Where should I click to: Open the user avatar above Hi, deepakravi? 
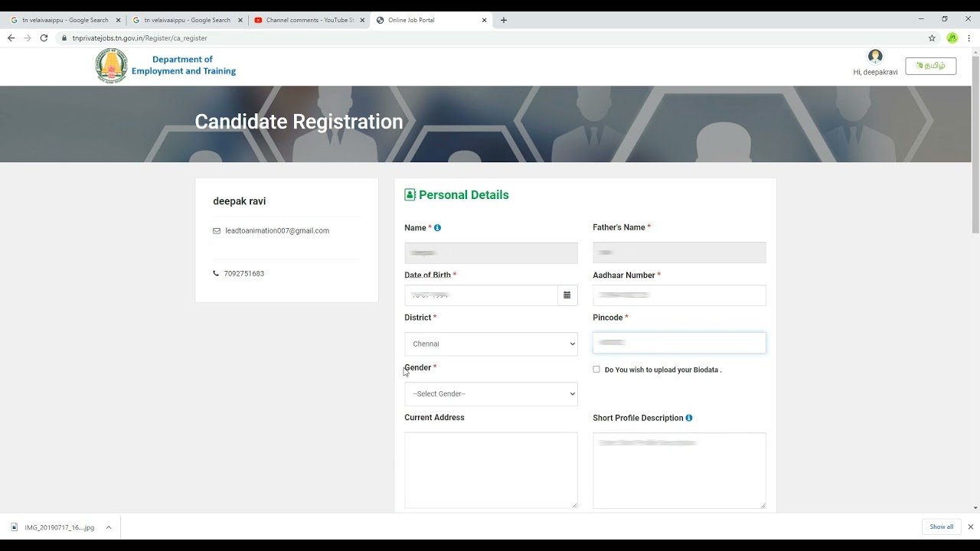tap(875, 57)
